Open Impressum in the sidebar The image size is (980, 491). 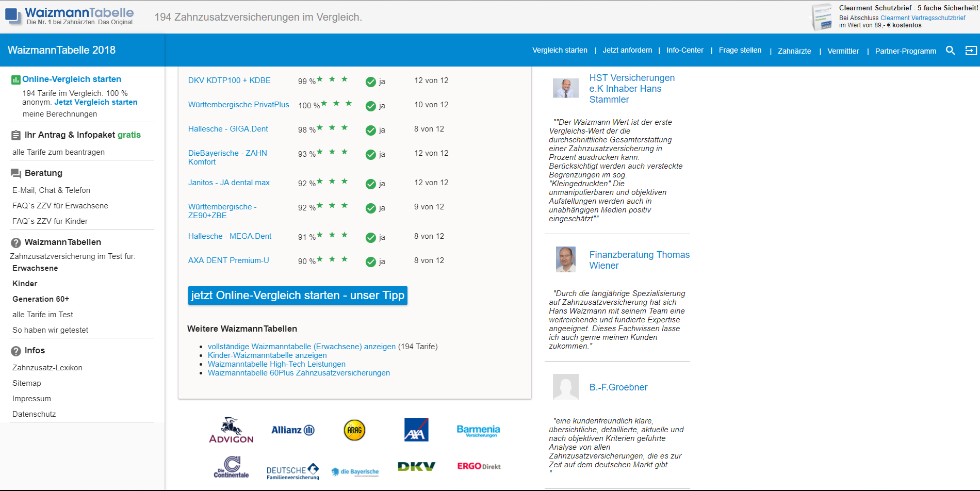[31, 399]
